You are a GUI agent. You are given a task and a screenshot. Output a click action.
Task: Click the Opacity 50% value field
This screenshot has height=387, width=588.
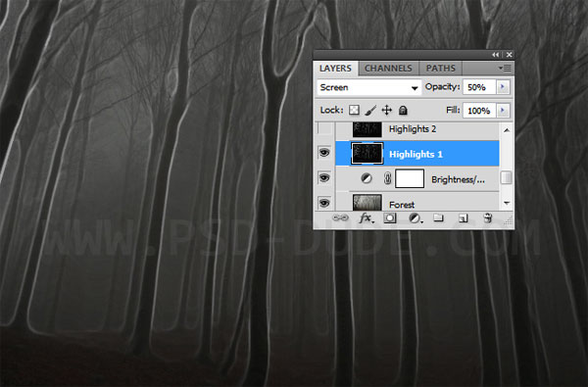pyautogui.click(x=479, y=87)
